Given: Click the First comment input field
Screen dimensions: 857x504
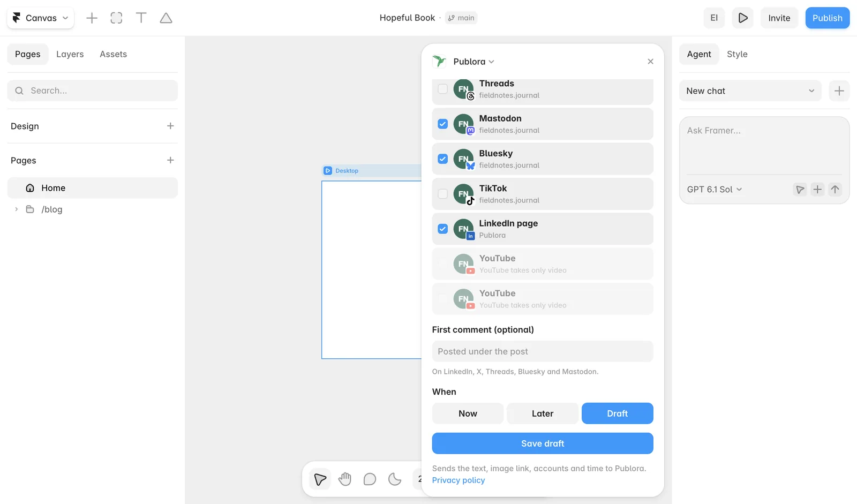Looking at the screenshot, I should click(543, 351).
